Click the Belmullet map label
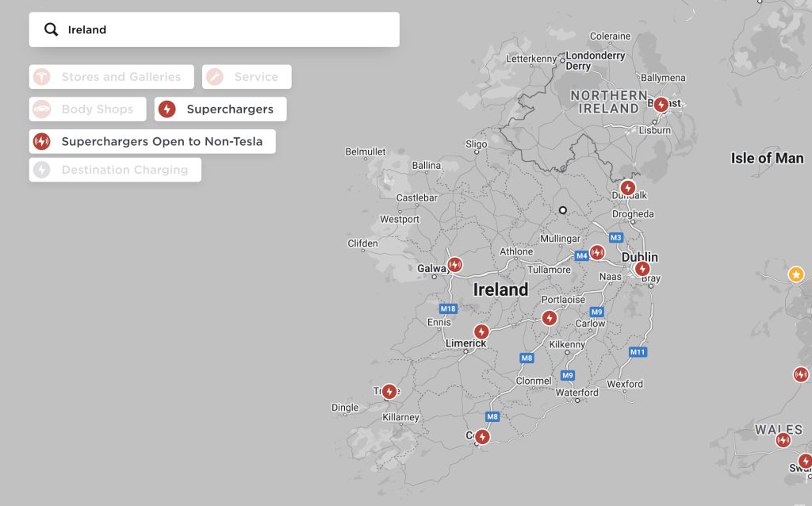The image size is (812, 506). (366, 151)
